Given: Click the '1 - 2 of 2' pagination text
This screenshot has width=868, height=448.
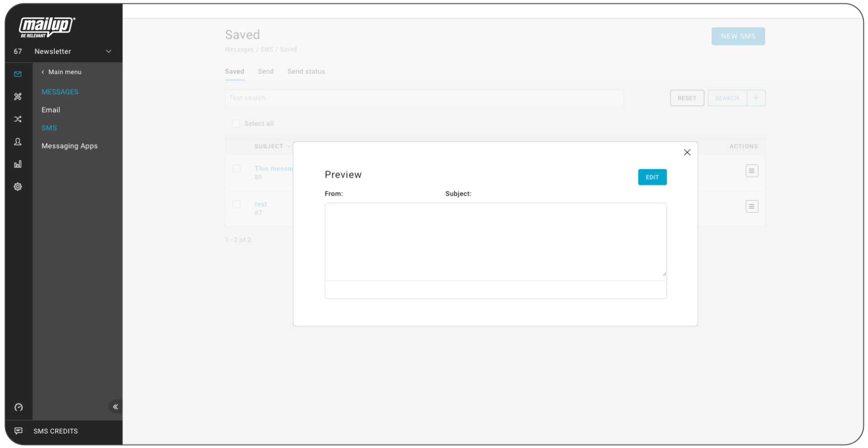Looking at the screenshot, I should tap(238, 240).
